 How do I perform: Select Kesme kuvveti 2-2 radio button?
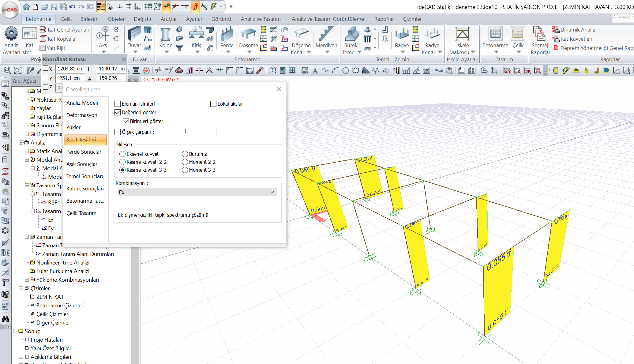122,162
